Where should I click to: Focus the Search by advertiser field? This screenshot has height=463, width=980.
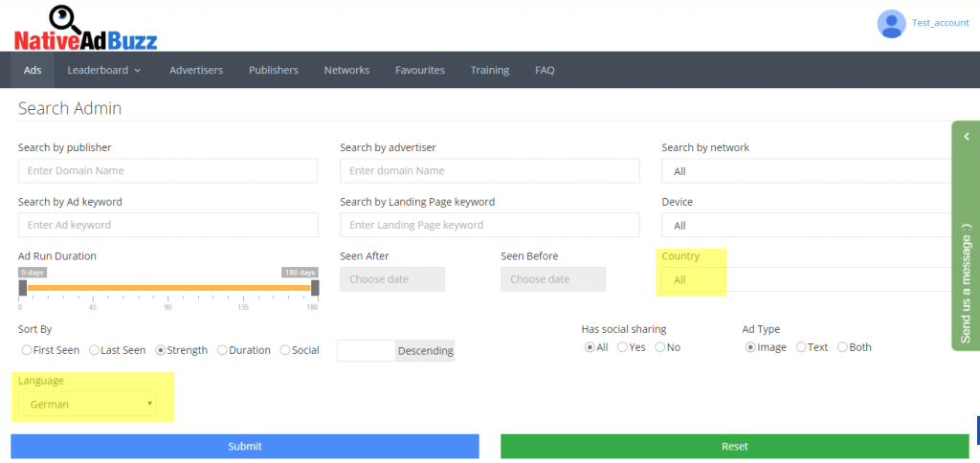[x=490, y=170]
